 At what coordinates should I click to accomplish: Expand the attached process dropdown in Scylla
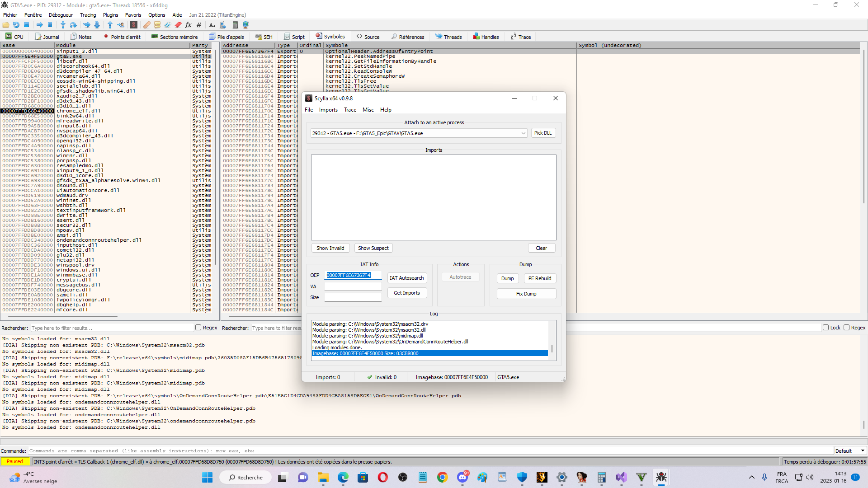pyautogui.click(x=523, y=133)
